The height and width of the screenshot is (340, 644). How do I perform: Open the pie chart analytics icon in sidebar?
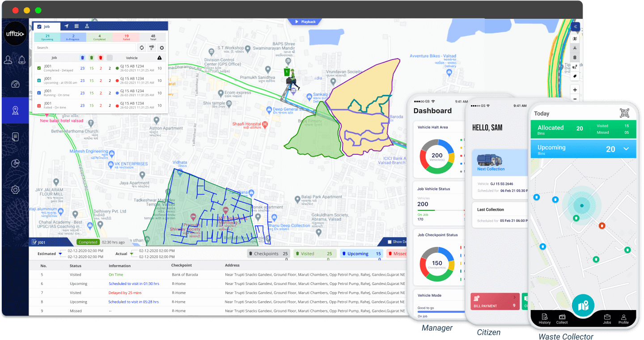click(15, 163)
